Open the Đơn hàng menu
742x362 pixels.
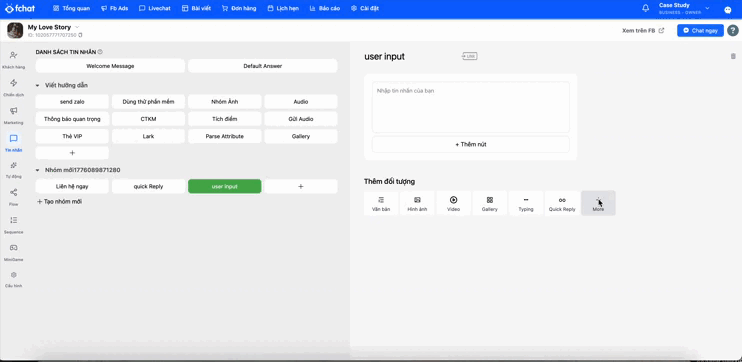[x=239, y=8]
